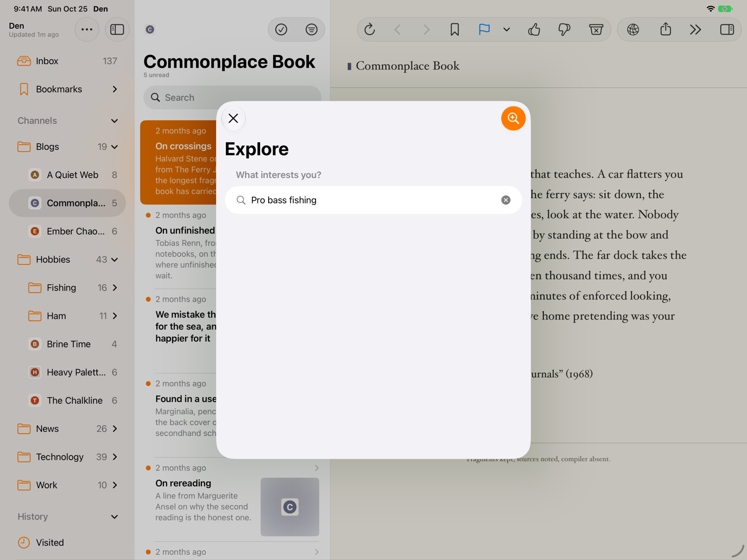Clear the Pro bass fishing search text
The image size is (747, 560).
click(505, 200)
